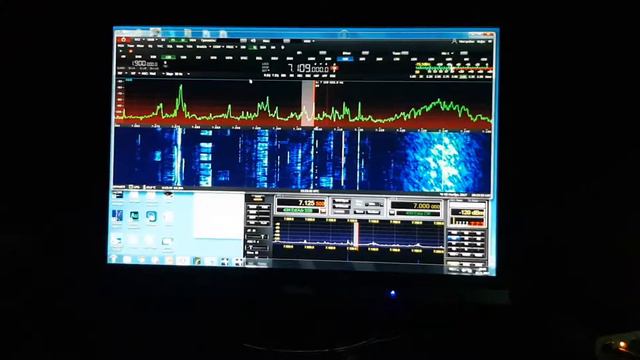Open the teal swirl desktop icon

point(151,216)
